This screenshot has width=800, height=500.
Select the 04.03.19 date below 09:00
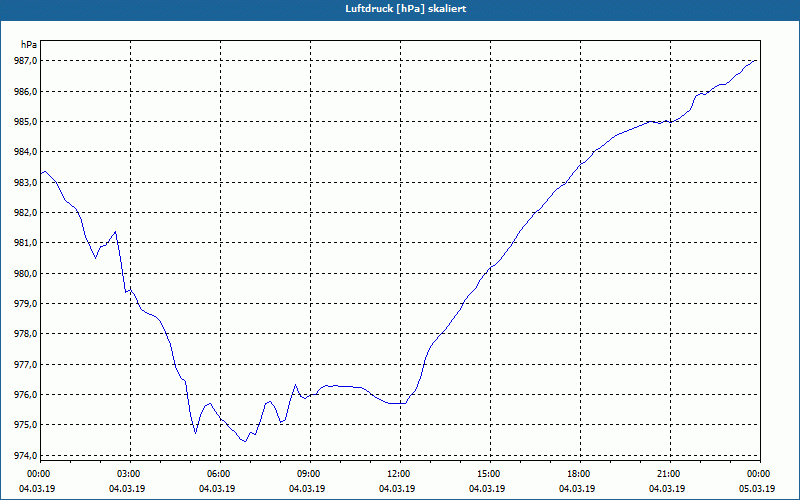(x=307, y=489)
